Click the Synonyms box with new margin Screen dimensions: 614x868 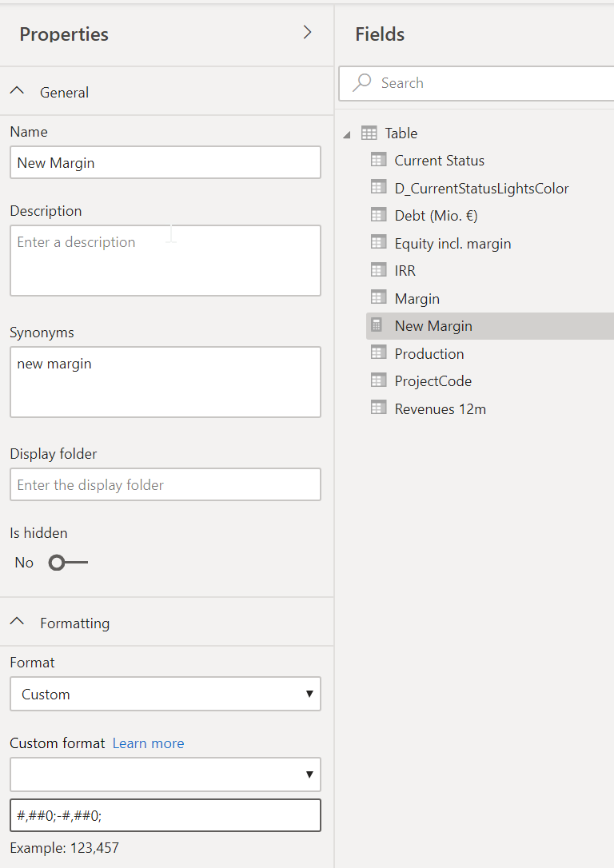click(165, 382)
